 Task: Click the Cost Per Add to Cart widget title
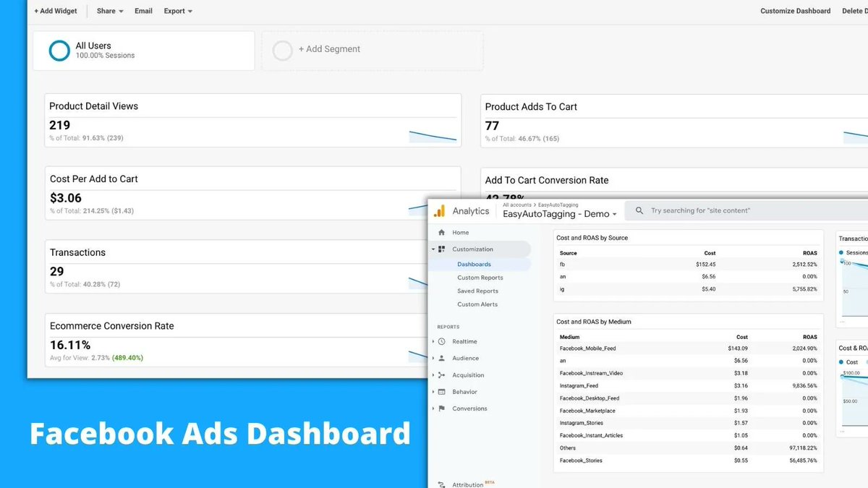pos(93,179)
